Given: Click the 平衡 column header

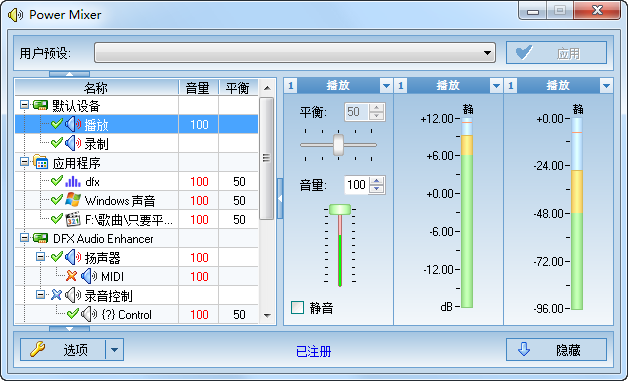Looking at the screenshot, I should pyautogui.click(x=238, y=87).
